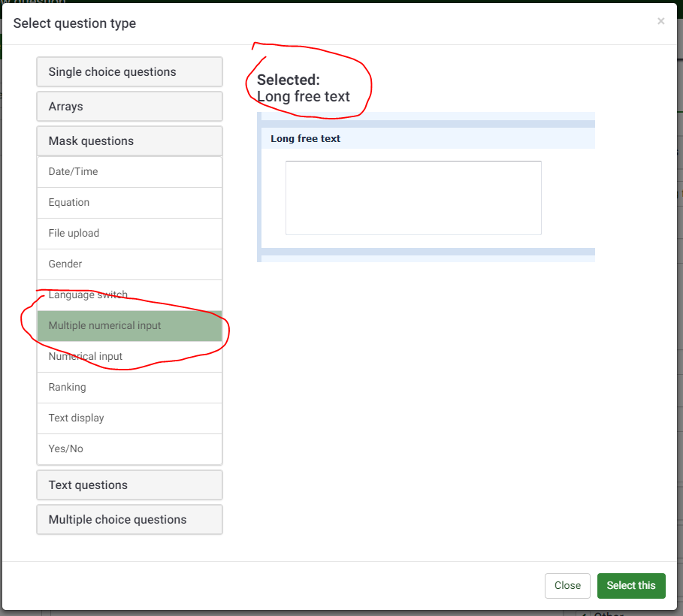The width and height of the screenshot is (683, 616).
Task: Choose the Text display question type
Action: pyautogui.click(x=129, y=418)
